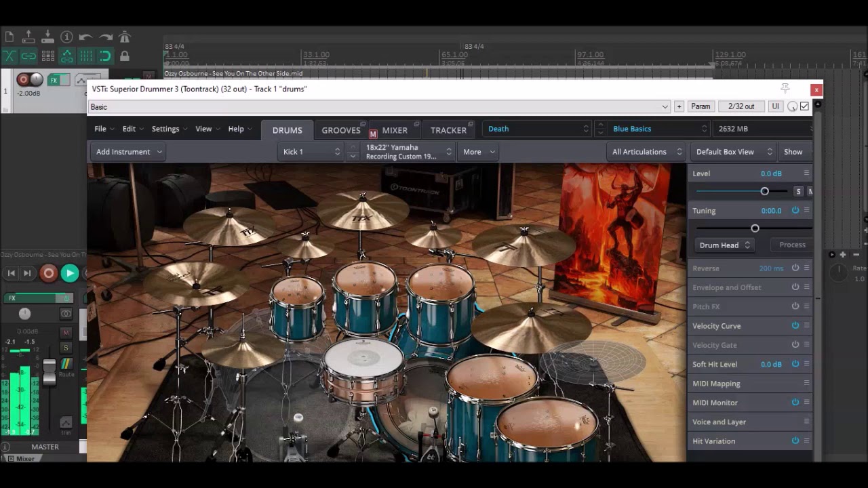
Task: Save project using download-arrow toolbar icon
Action: click(x=47, y=37)
